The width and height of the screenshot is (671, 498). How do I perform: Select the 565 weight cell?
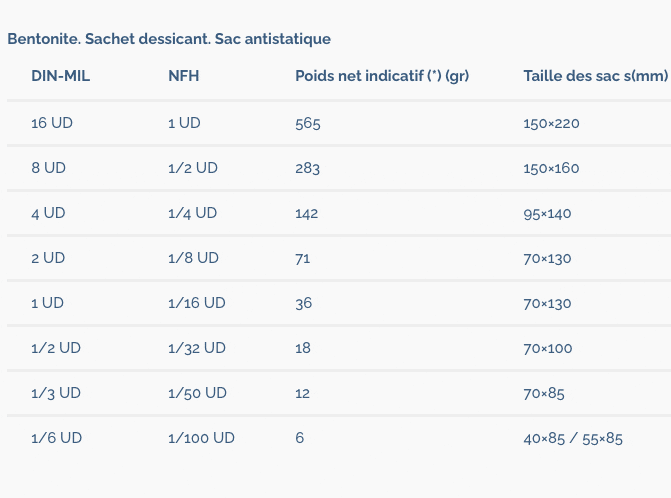coord(308,123)
